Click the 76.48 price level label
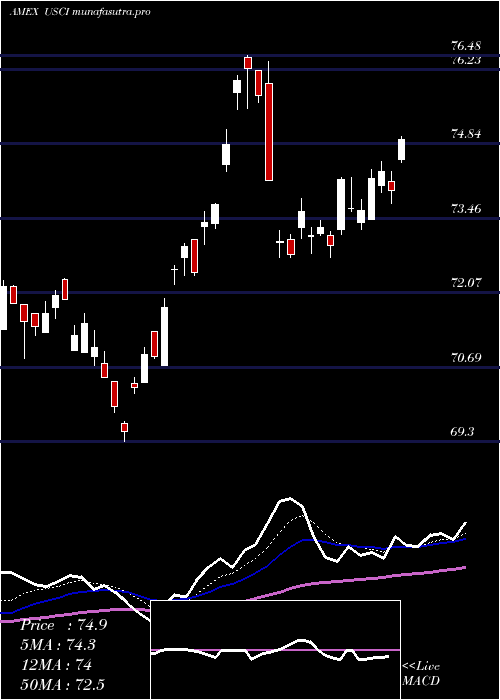 (x=466, y=46)
